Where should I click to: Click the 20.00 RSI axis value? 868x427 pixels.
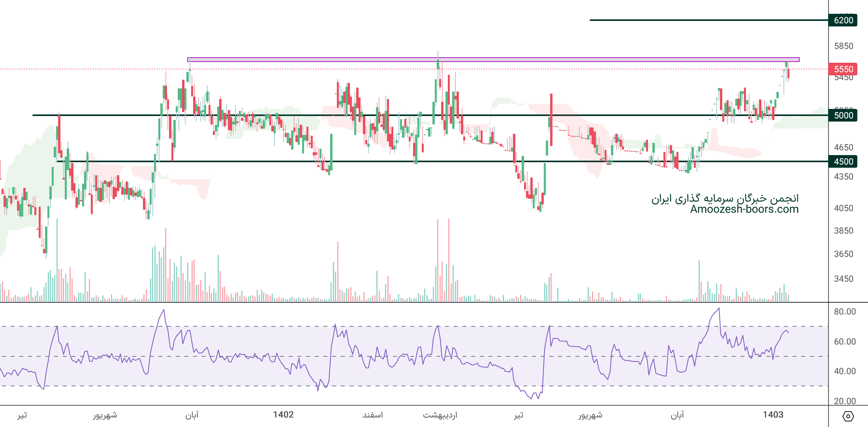845,401
